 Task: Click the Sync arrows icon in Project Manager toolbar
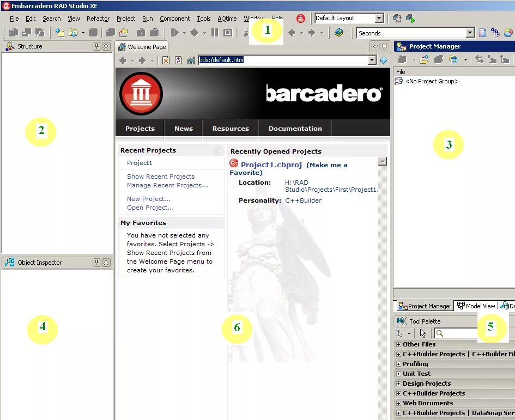tap(480, 59)
